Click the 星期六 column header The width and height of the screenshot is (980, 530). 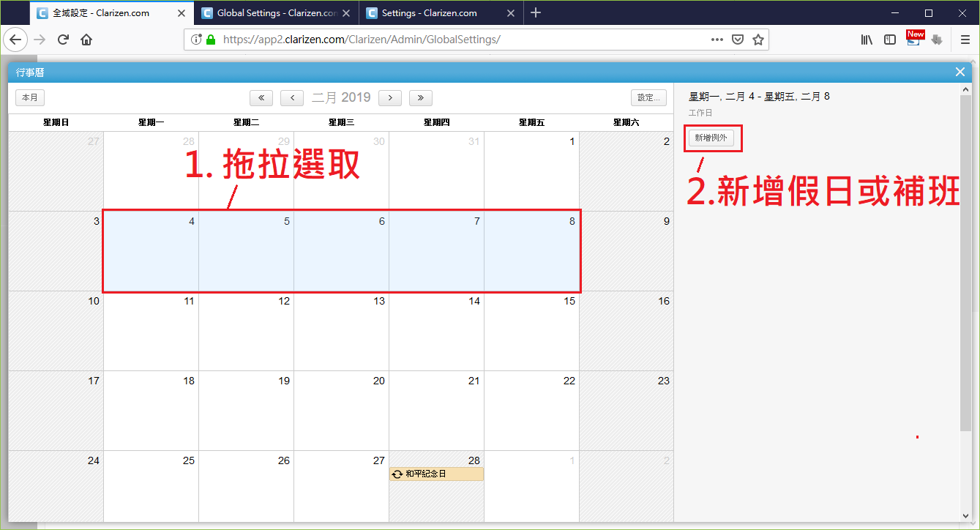626,123
